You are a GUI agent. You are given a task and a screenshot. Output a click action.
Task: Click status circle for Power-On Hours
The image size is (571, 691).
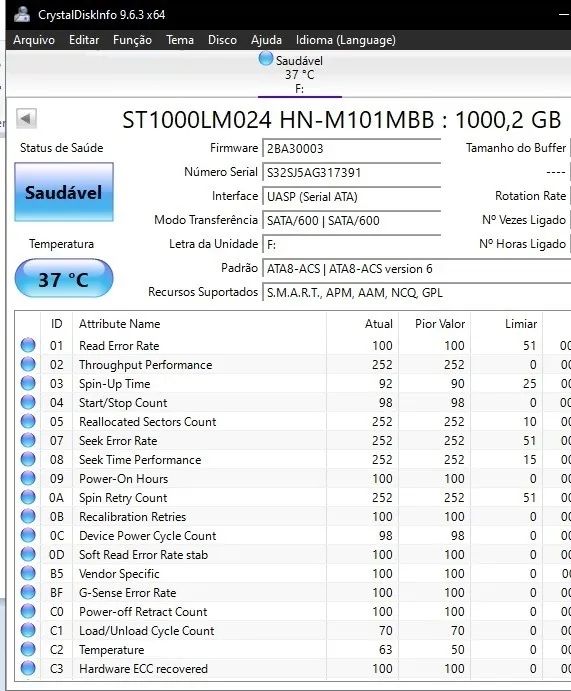point(28,478)
